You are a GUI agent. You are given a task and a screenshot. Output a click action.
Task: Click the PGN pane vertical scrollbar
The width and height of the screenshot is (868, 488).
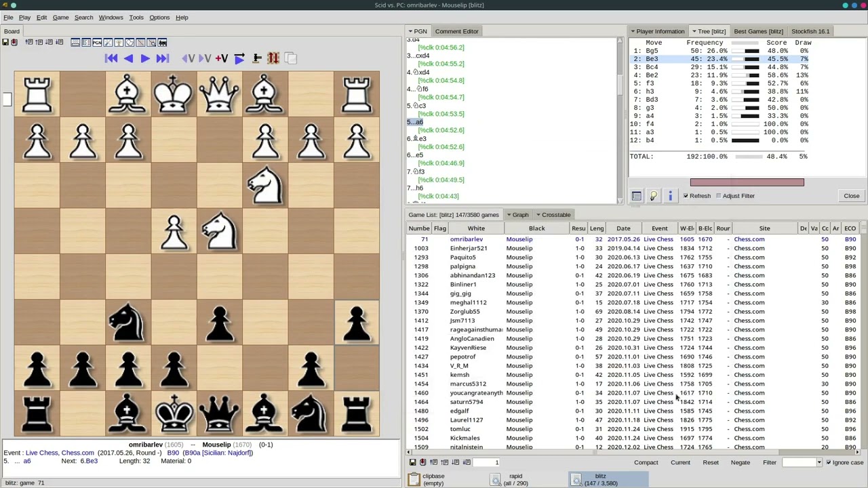[620, 121]
